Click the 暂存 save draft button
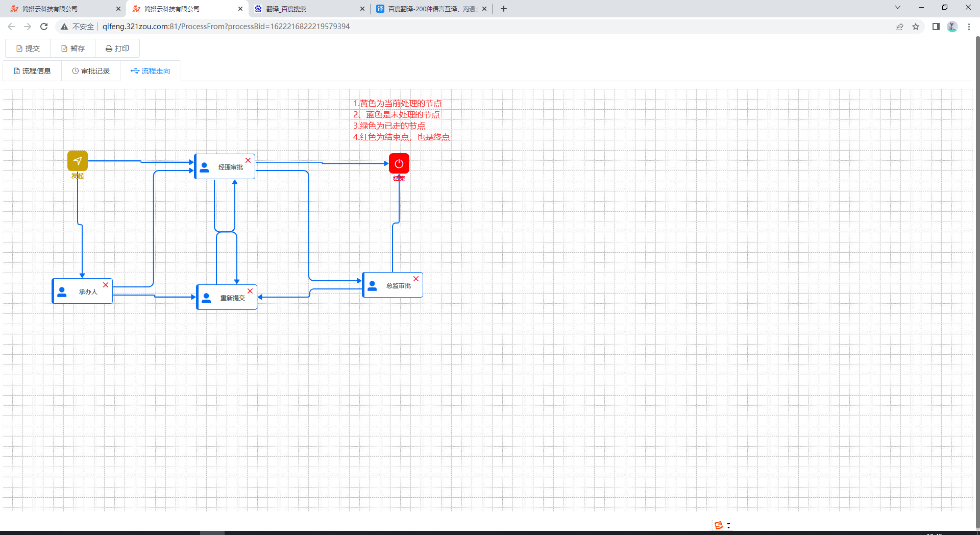Viewport: 980px width, 535px height. [72, 48]
